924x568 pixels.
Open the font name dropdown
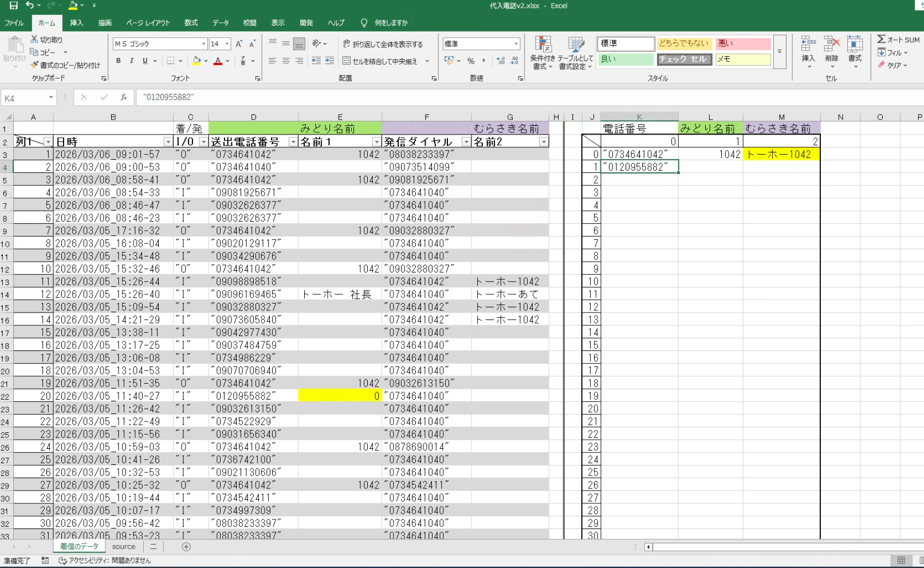pyautogui.click(x=203, y=44)
